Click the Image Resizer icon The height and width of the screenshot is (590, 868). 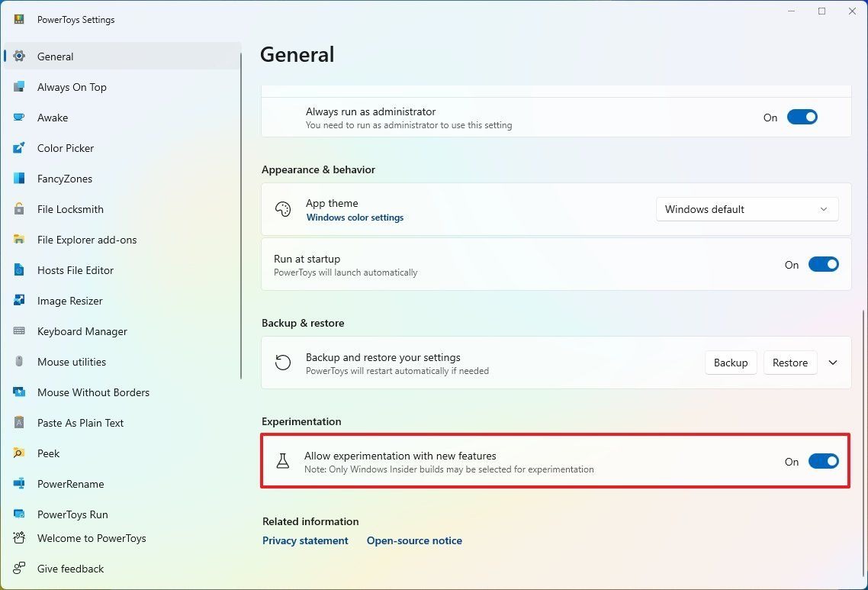(19, 300)
